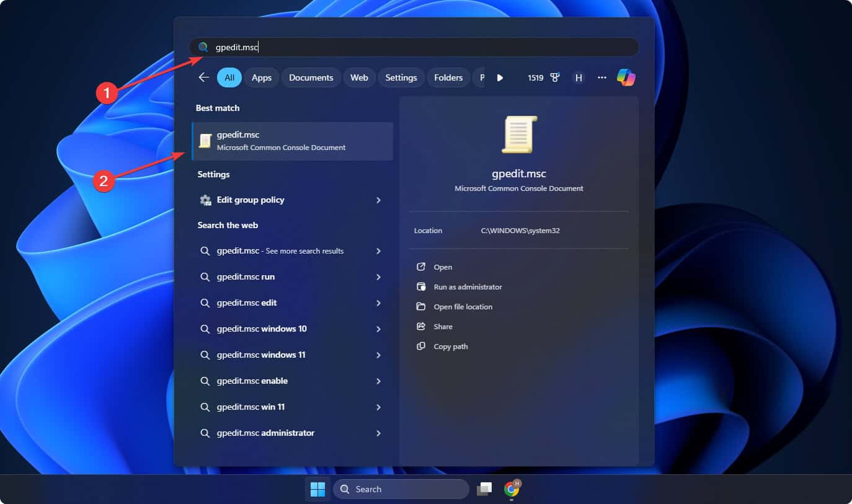The height and width of the screenshot is (504, 852).
Task: Choose Share in preview actions
Action: point(443,327)
